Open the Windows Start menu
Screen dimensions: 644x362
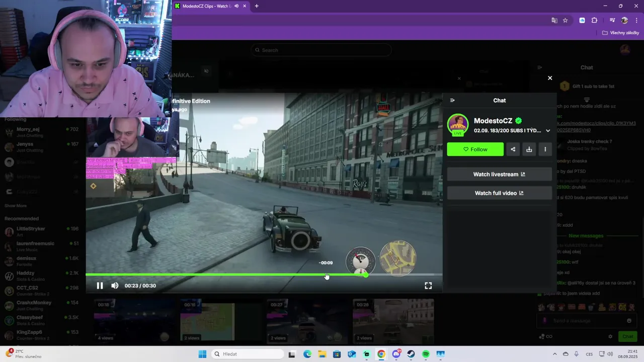(202, 354)
